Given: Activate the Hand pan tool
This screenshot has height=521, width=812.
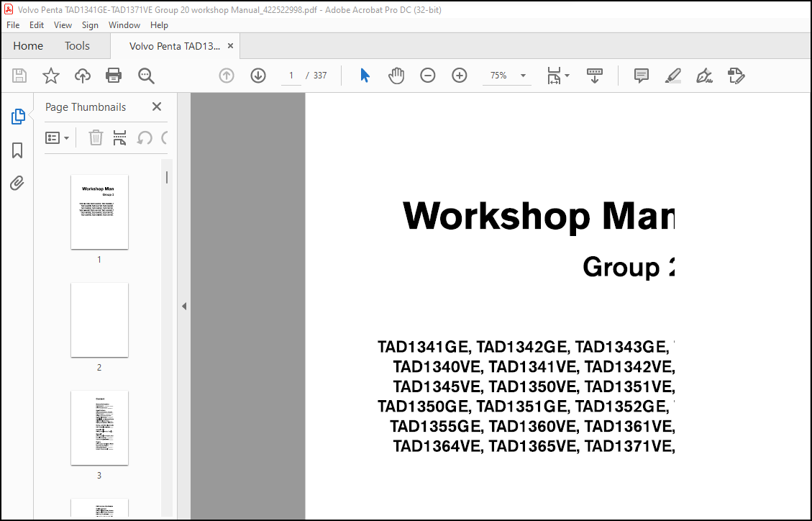Looking at the screenshot, I should coord(396,76).
